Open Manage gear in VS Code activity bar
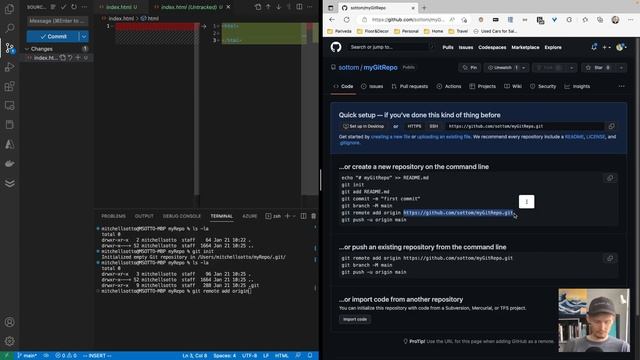The height and width of the screenshot is (360, 640). [9, 341]
